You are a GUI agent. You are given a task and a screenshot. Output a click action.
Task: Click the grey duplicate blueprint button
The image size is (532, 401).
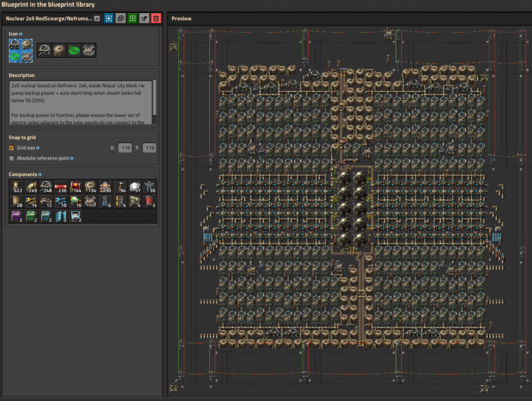point(121,18)
